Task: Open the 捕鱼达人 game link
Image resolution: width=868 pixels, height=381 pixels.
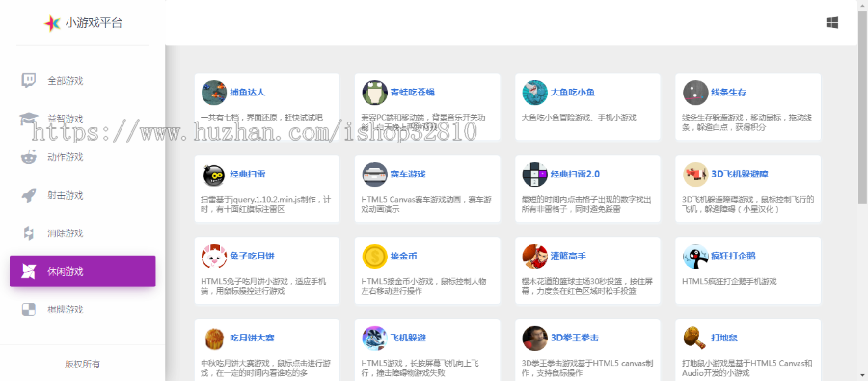Action: 248,93
